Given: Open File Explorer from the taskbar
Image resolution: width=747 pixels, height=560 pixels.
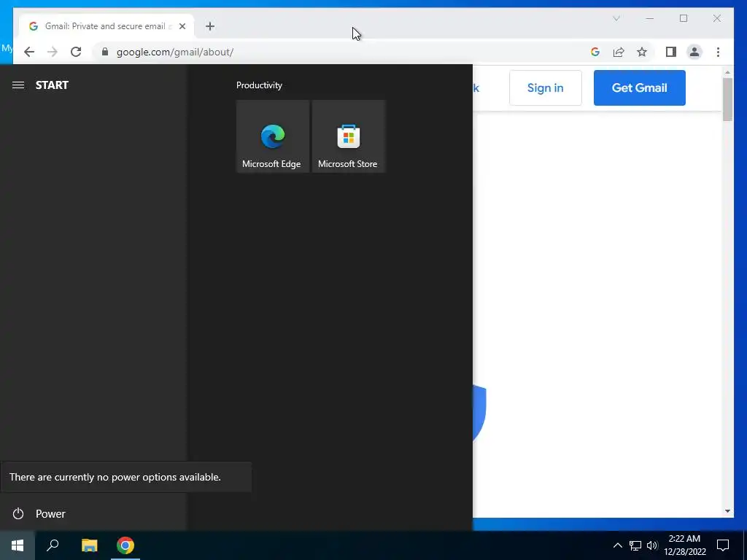Looking at the screenshot, I should pyautogui.click(x=89, y=545).
